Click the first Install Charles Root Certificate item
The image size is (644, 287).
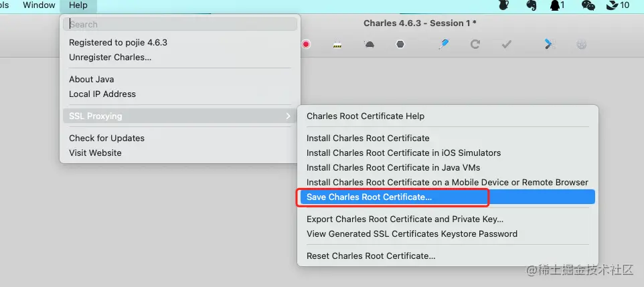pos(448,138)
